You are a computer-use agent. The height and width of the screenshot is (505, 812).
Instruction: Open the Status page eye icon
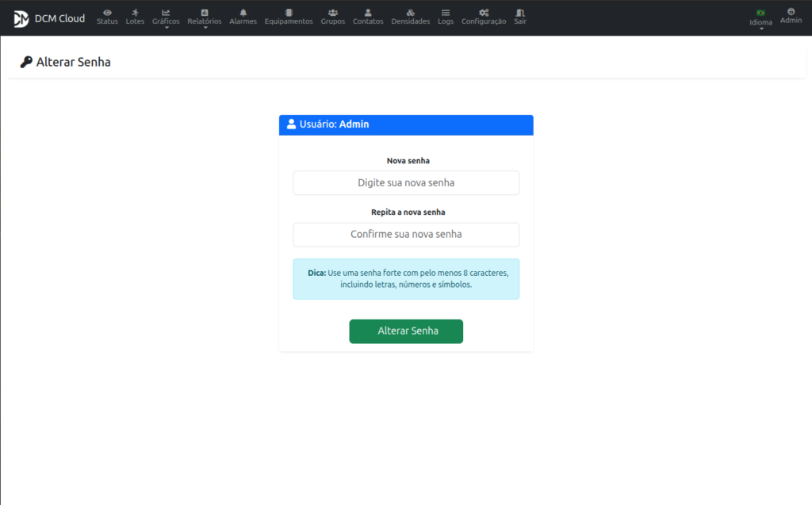pos(107,13)
